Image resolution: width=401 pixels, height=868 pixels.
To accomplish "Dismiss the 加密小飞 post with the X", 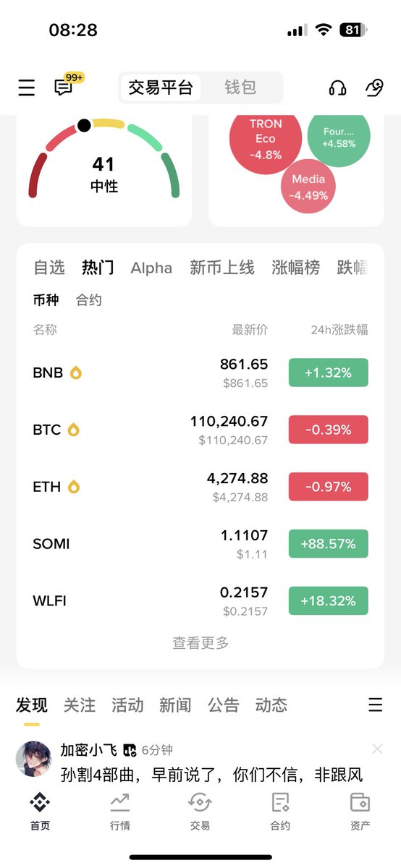I will tap(377, 749).
